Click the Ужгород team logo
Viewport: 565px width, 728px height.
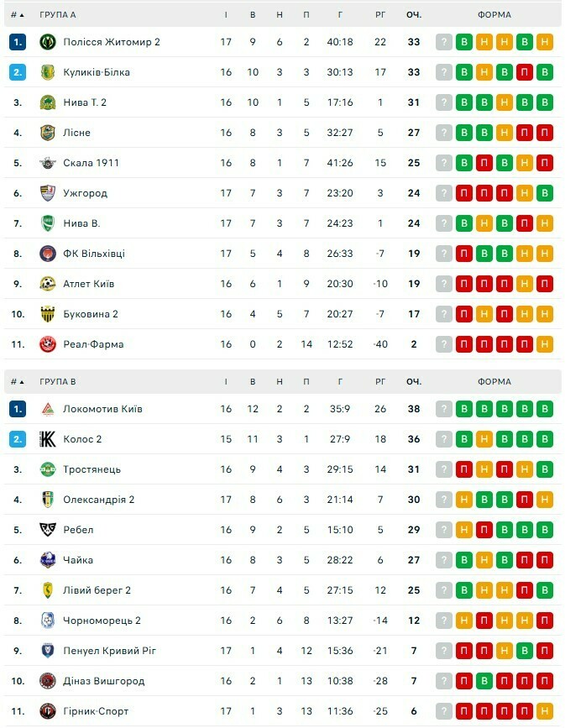pyautogui.click(x=48, y=193)
